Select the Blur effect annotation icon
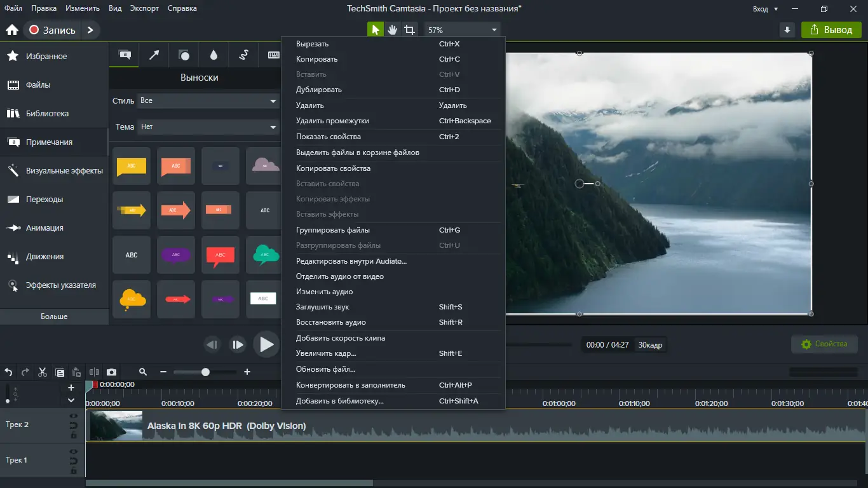The width and height of the screenshot is (868, 488). point(213,55)
